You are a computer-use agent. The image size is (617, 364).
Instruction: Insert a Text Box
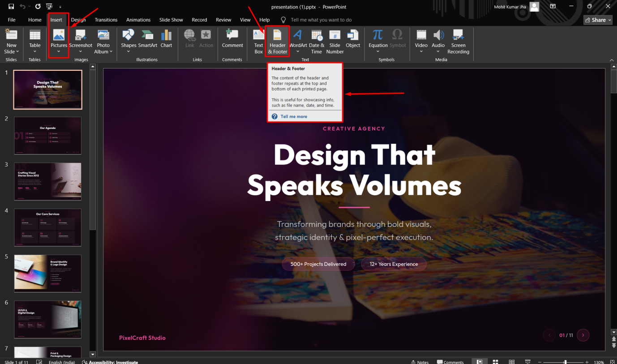tap(259, 41)
